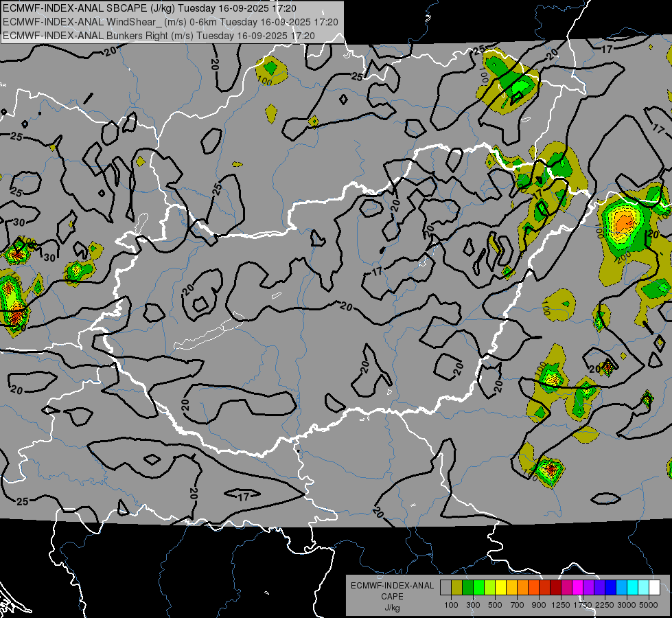This screenshot has height=618, width=672.
Task: Click the ECMWF-INDEX-ANAL legend title
Action: (x=392, y=586)
